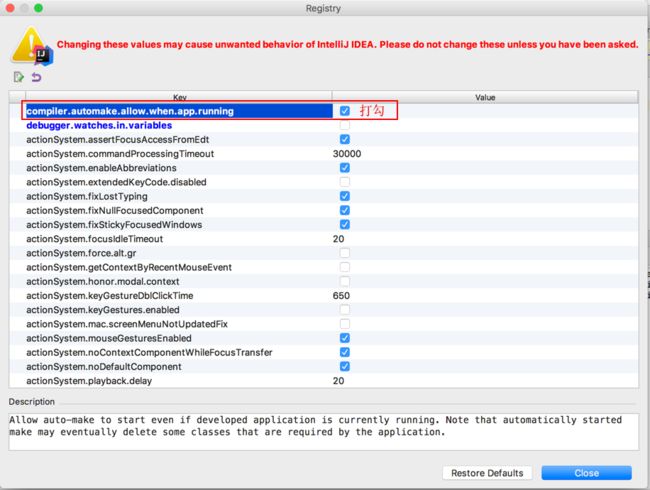This screenshot has width=650, height=490.
Task: Select the actionSystem.keyGestures.enabled key
Action: pos(103,310)
